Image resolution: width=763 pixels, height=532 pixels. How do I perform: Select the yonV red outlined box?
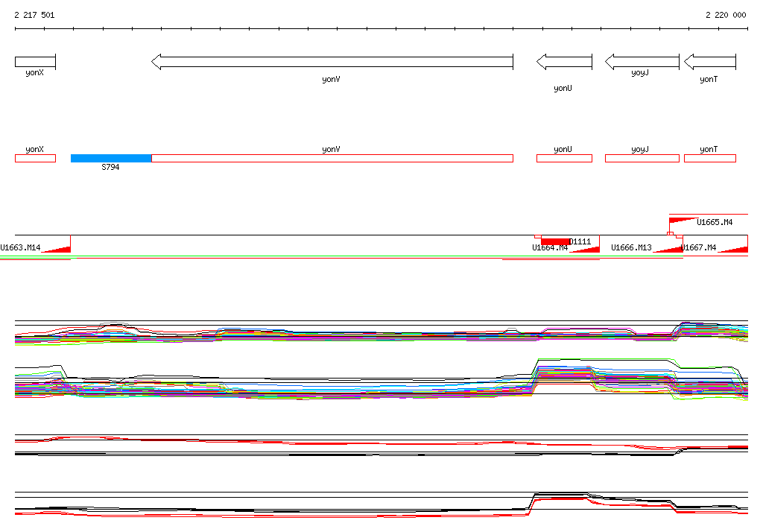[332, 158]
